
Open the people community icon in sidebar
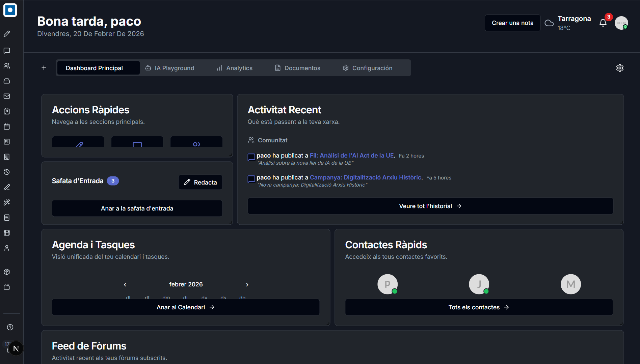[x=7, y=66]
